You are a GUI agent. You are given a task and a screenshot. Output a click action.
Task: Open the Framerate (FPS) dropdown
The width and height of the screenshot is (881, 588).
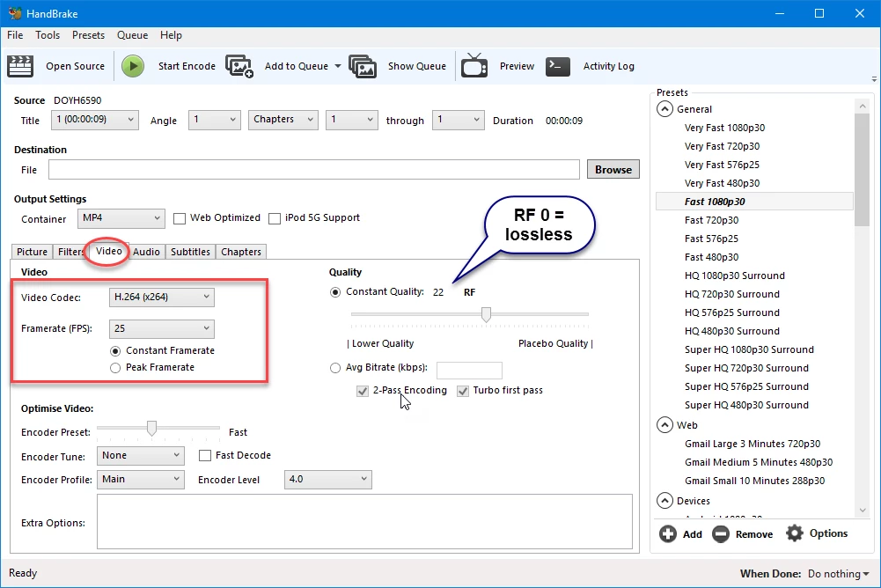point(162,328)
